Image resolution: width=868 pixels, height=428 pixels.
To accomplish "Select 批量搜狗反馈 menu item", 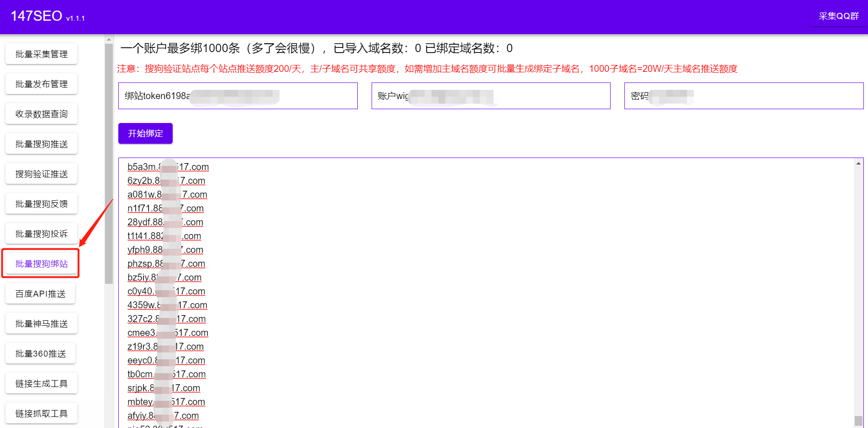I will tap(41, 204).
